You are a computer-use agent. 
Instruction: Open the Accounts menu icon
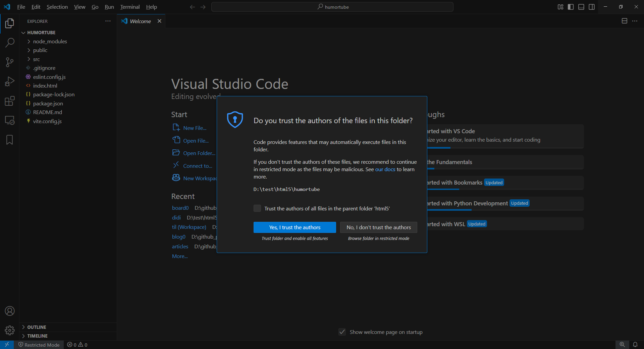10,311
